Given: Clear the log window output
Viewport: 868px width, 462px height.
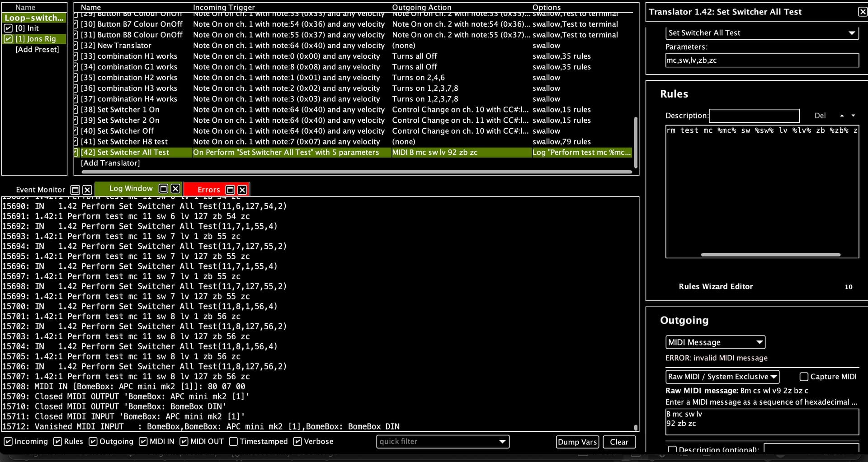Looking at the screenshot, I should click(x=618, y=442).
